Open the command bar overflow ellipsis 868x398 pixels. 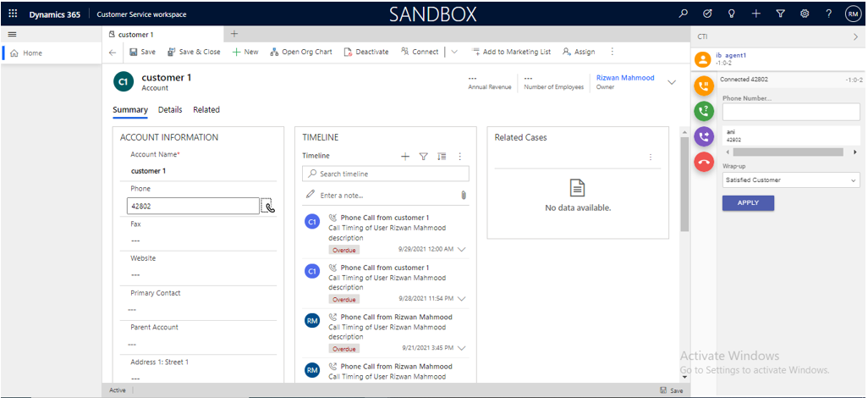612,52
